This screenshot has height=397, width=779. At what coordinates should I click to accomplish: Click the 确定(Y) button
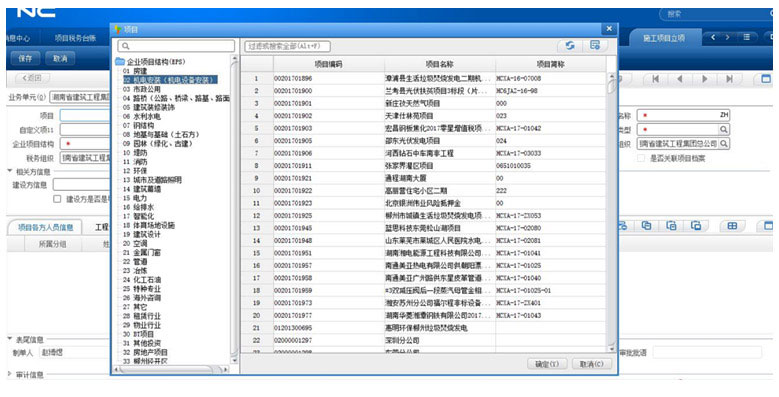click(x=546, y=364)
